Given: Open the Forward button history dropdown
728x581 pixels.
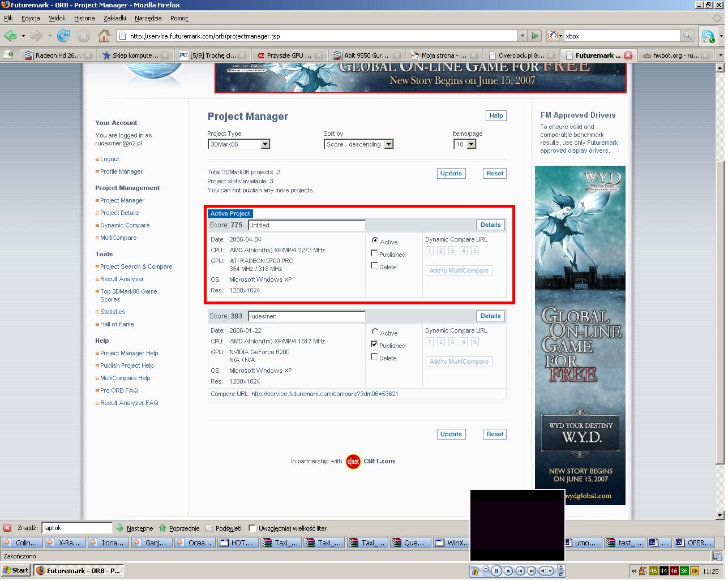Looking at the screenshot, I should (x=50, y=36).
